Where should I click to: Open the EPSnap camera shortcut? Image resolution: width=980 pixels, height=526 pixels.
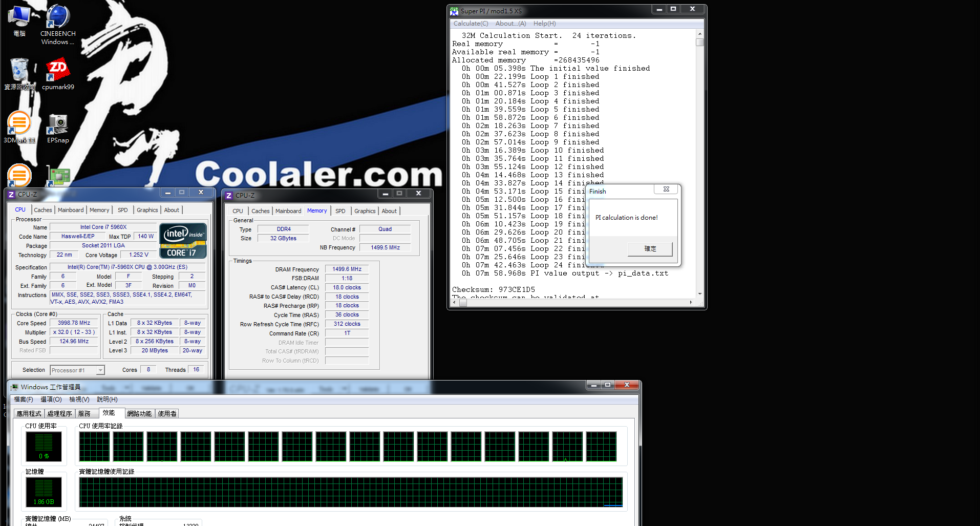click(58, 128)
